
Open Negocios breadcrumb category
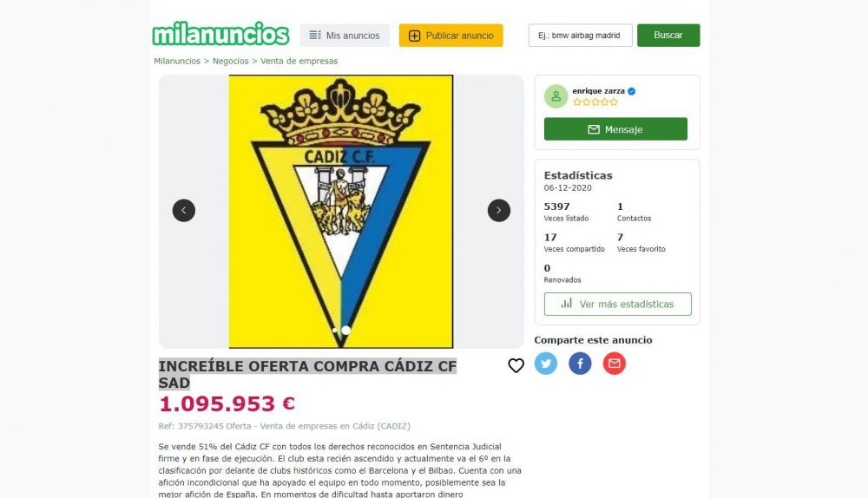click(x=230, y=61)
